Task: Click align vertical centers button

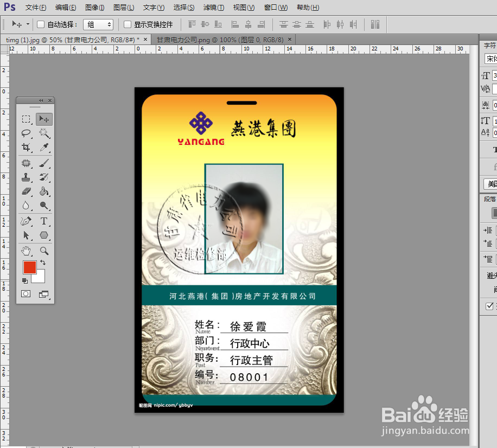Action: (205, 24)
